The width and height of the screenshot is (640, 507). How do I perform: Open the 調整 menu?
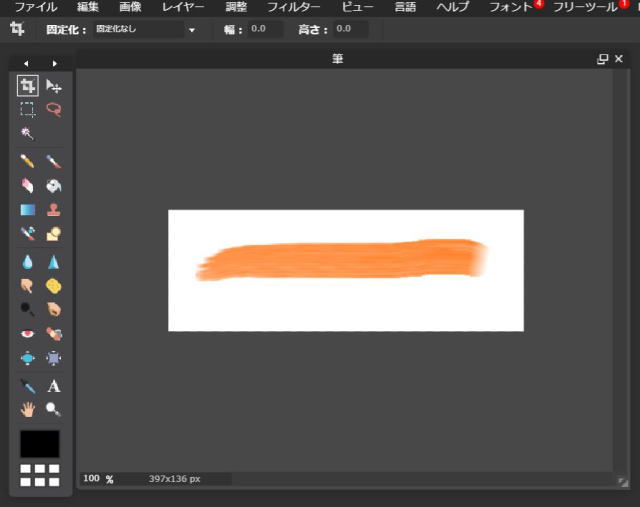click(236, 7)
